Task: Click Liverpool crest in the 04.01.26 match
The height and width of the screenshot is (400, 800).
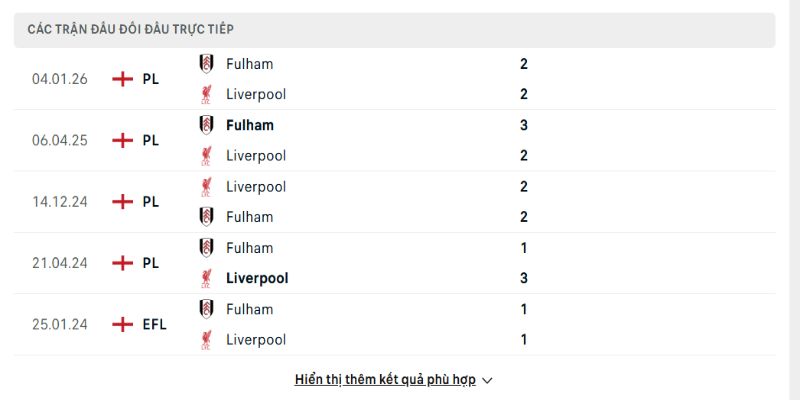Action: (206, 94)
